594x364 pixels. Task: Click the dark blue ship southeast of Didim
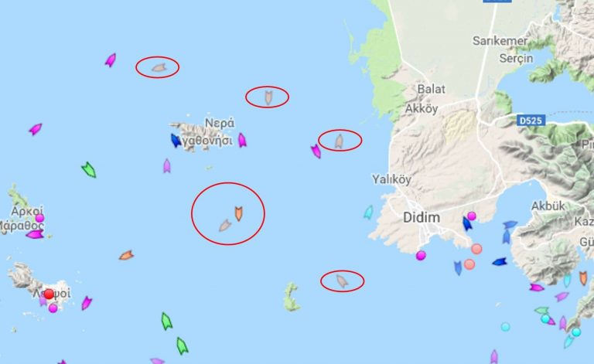click(500, 261)
